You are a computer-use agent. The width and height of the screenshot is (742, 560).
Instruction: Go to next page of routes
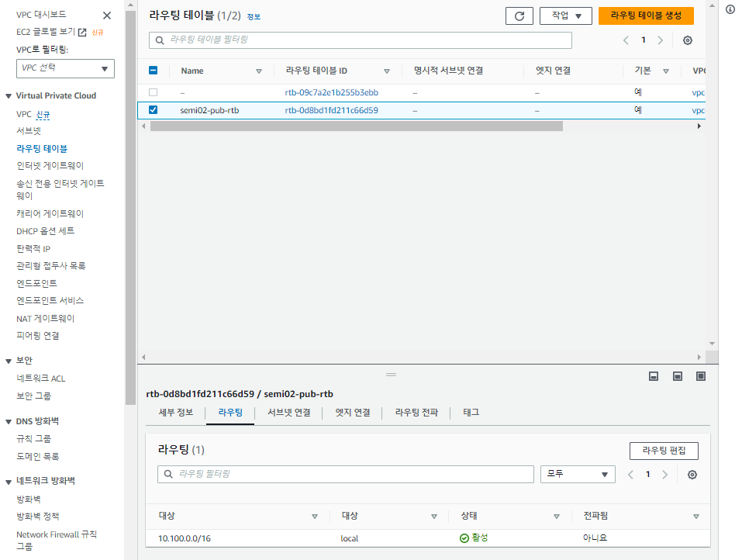(x=665, y=475)
